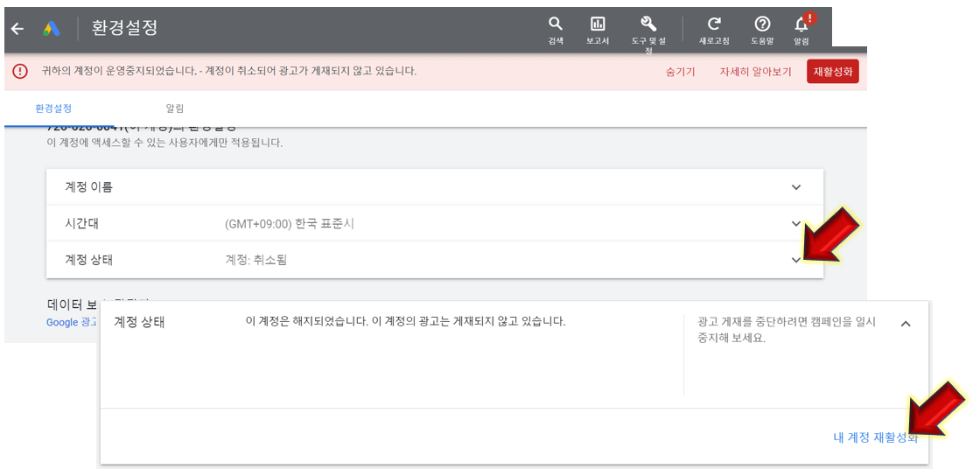Switch to the 알림 tab
The image size is (980, 476).
tap(174, 108)
